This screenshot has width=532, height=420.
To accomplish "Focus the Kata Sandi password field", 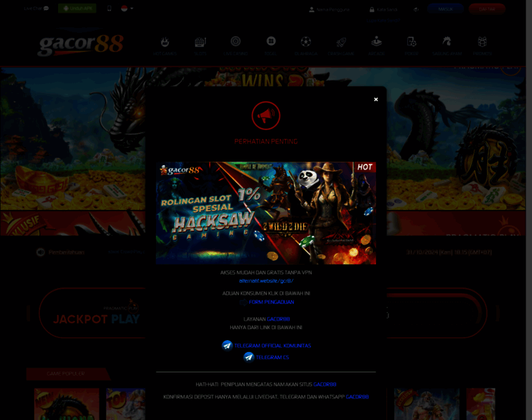I will (x=387, y=10).
